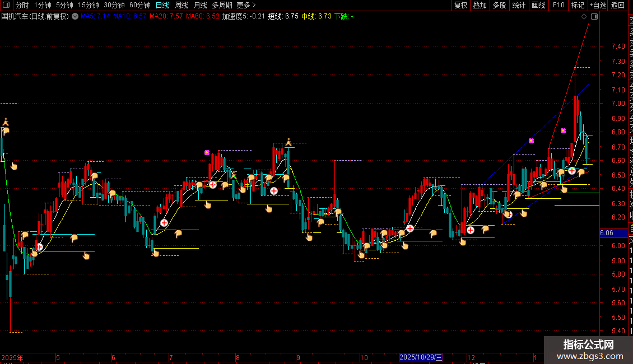Click the diamond icon at chart top-right

(584, 17)
